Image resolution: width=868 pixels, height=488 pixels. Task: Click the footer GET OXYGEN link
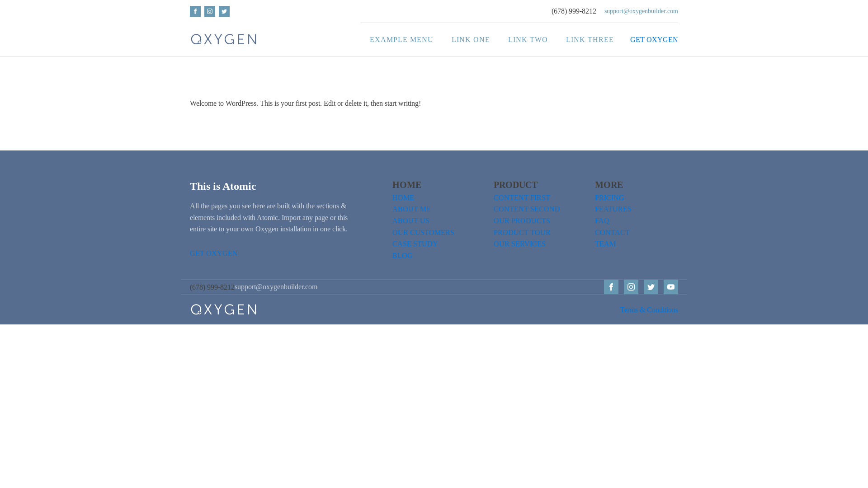pos(214,253)
